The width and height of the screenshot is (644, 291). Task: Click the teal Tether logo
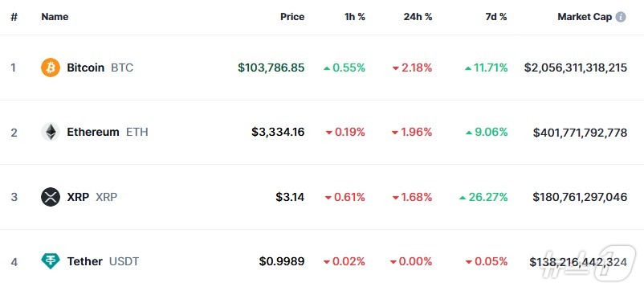coord(51,261)
